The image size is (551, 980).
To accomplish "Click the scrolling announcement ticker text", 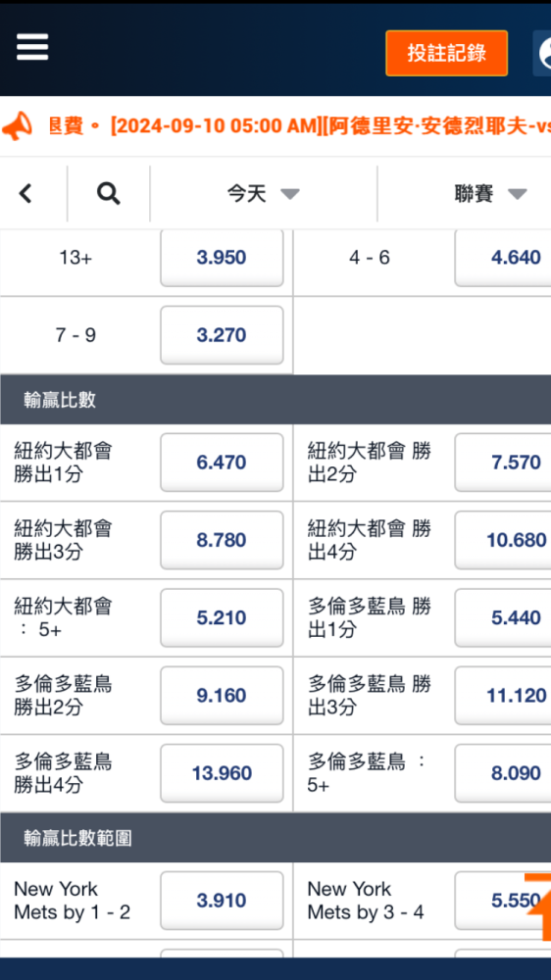I will pos(300,126).
